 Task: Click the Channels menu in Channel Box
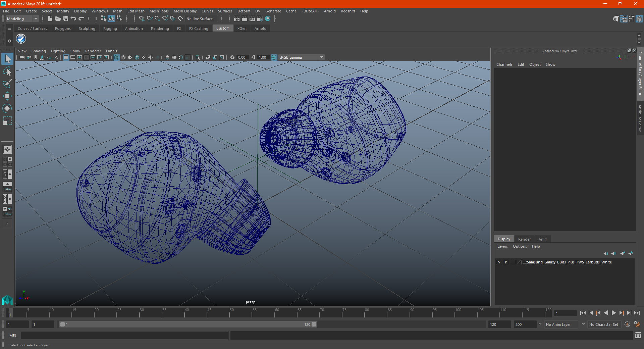(x=504, y=64)
